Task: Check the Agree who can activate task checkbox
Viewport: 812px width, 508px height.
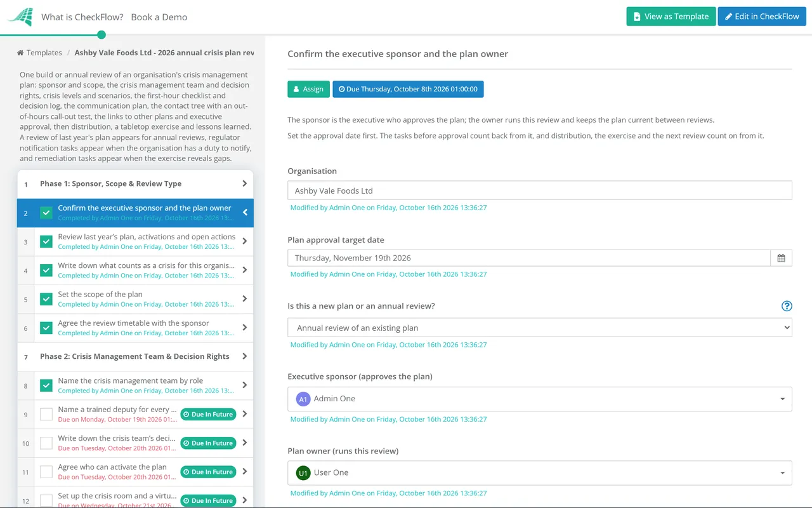Action: (x=46, y=472)
